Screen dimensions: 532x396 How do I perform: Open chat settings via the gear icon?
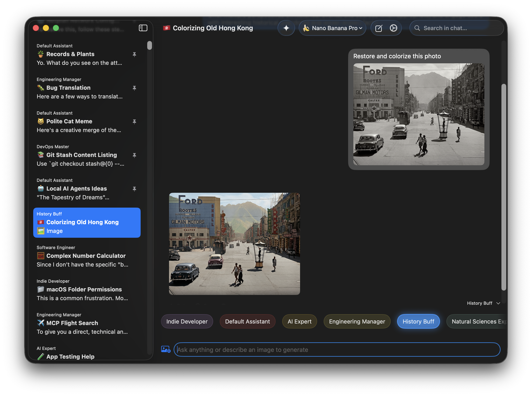point(393,28)
